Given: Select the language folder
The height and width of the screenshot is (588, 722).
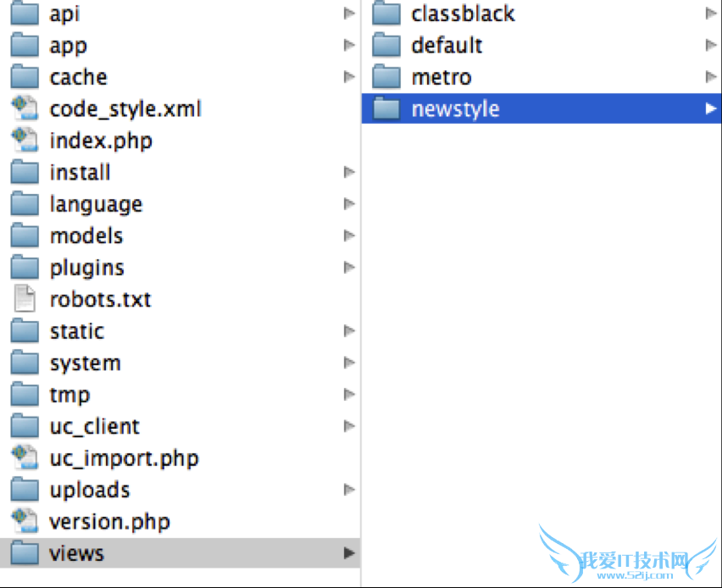Looking at the screenshot, I should tap(96, 204).
